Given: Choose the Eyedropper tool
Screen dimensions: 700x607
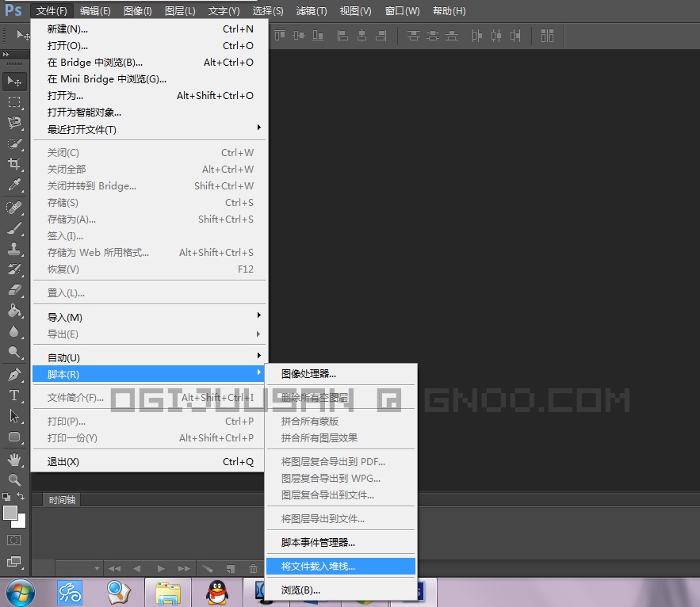Looking at the screenshot, I should pos(14,185).
